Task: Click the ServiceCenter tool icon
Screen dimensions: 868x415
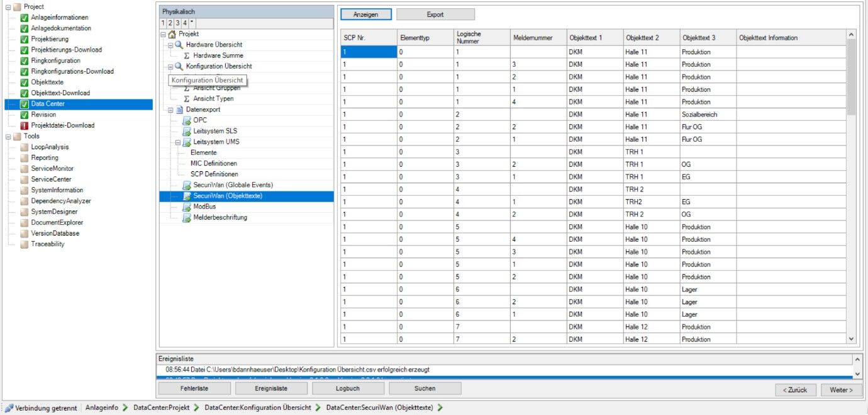Action: click(24, 179)
